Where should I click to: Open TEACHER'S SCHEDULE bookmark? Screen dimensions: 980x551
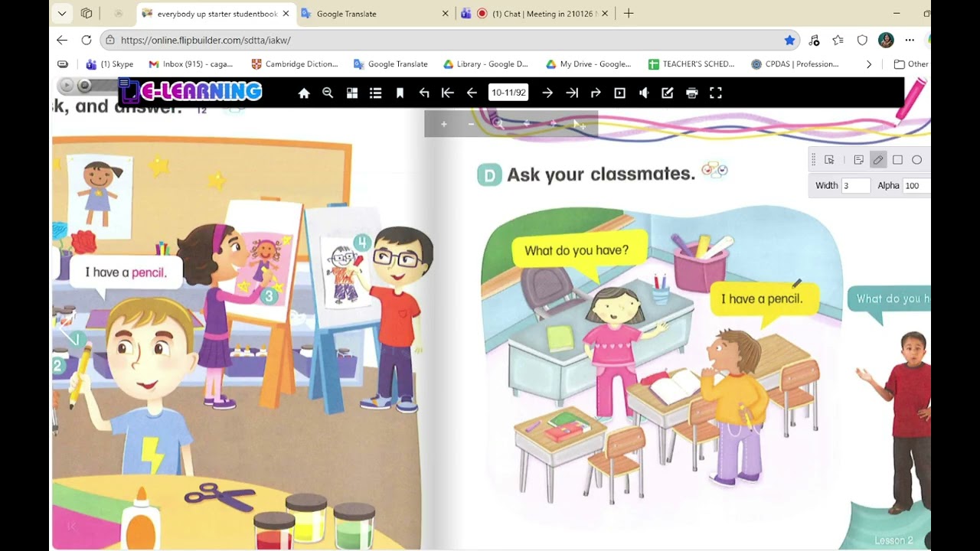[691, 64]
